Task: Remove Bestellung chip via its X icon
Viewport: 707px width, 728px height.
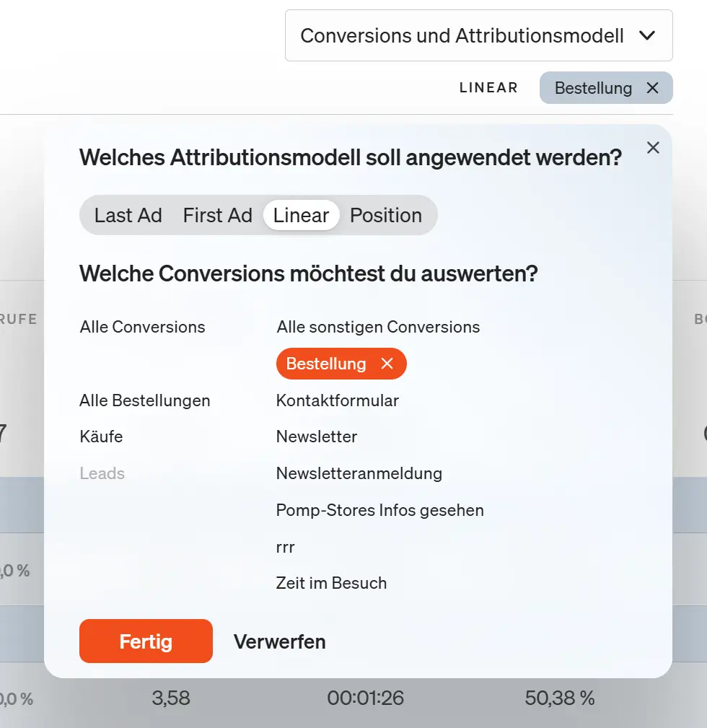Action: [653, 87]
